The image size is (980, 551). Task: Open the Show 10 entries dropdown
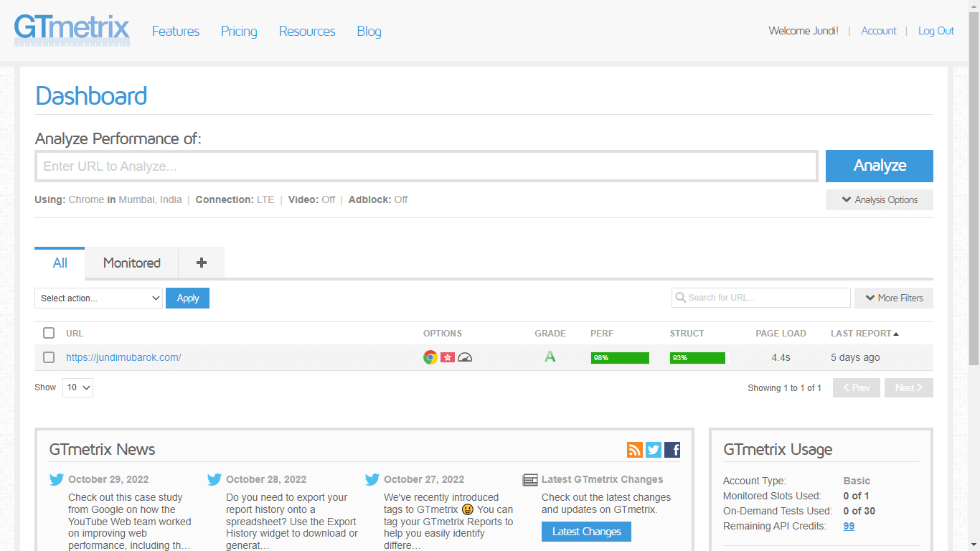pos(77,387)
